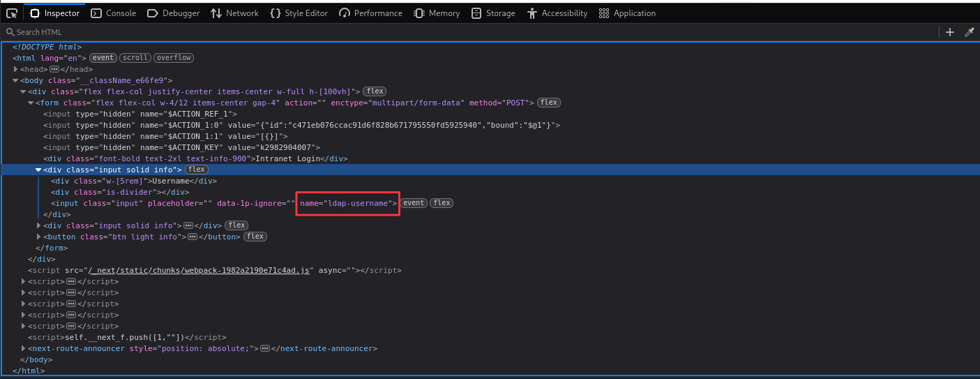Click the scroll badge on html element
The height and width of the screenshot is (379, 980).
point(135,58)
